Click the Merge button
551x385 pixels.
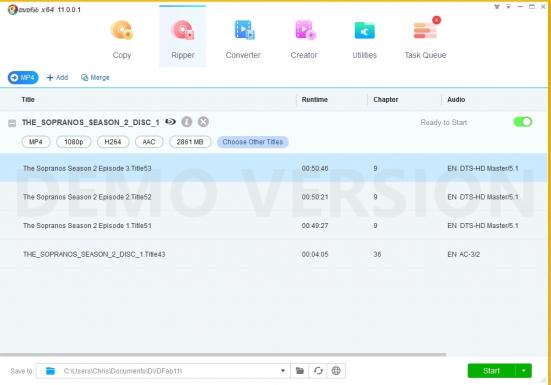95,78
